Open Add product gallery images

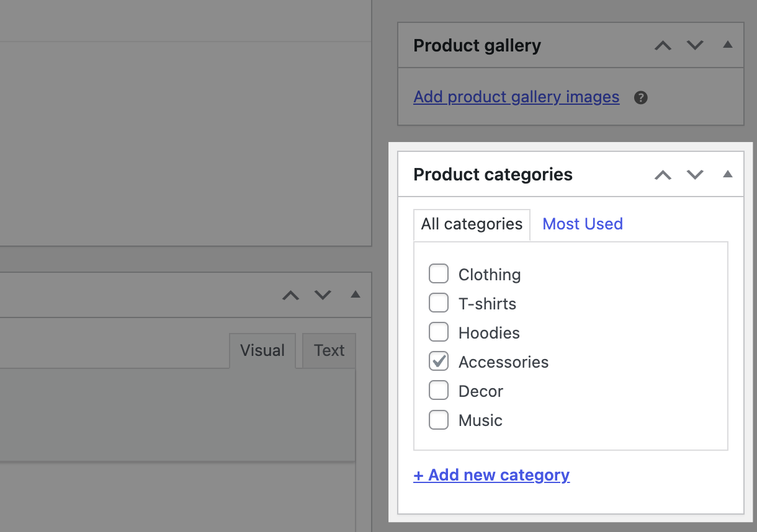pyautogui.click(x=516, y=97)
